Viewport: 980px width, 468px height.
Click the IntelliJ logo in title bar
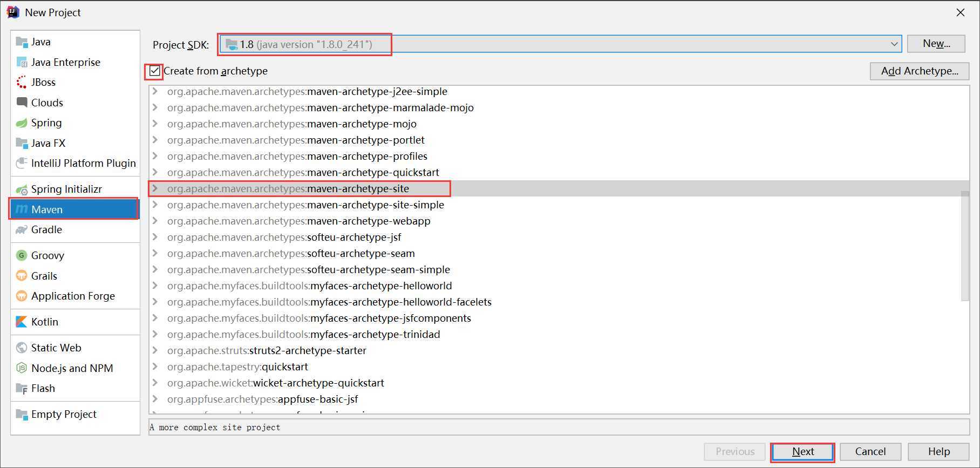[x=13, y=12]
